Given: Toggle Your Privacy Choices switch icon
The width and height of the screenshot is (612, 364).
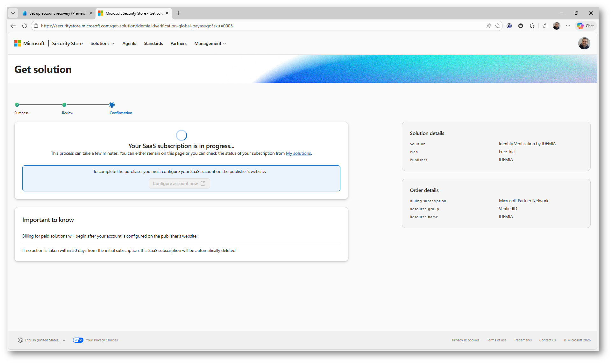Looking at the screenshot, I should coord(78,340).
